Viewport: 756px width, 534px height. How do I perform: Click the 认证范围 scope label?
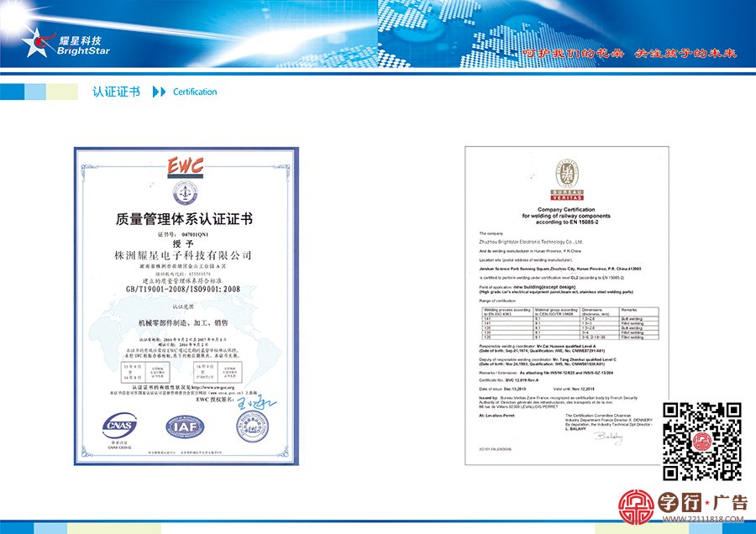click(183, 306)
